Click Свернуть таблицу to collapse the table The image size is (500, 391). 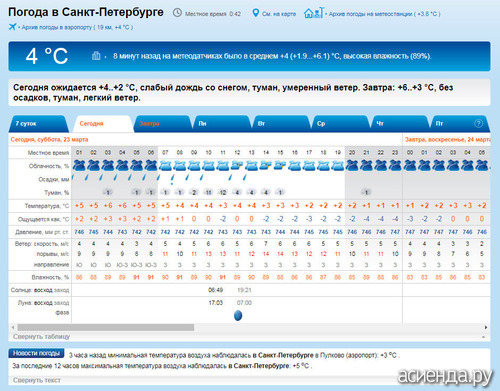coord(41,337)
